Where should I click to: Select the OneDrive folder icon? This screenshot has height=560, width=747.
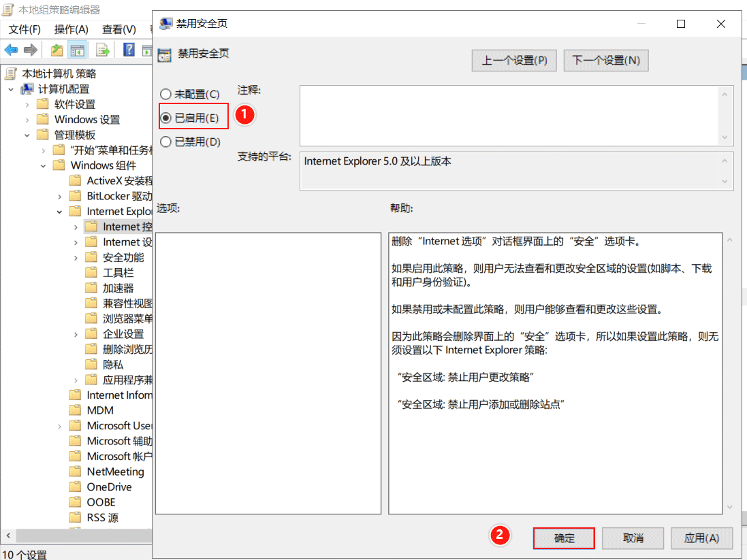pyautogui.click(x=75, y=487)
